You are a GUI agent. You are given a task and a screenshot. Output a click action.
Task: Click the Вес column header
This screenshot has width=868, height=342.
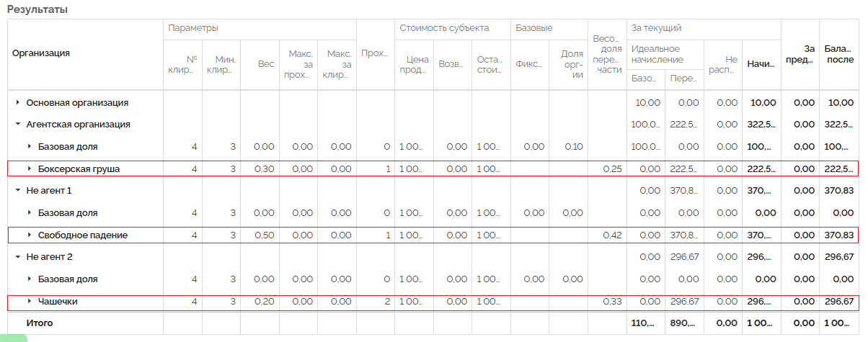[266, 64]
